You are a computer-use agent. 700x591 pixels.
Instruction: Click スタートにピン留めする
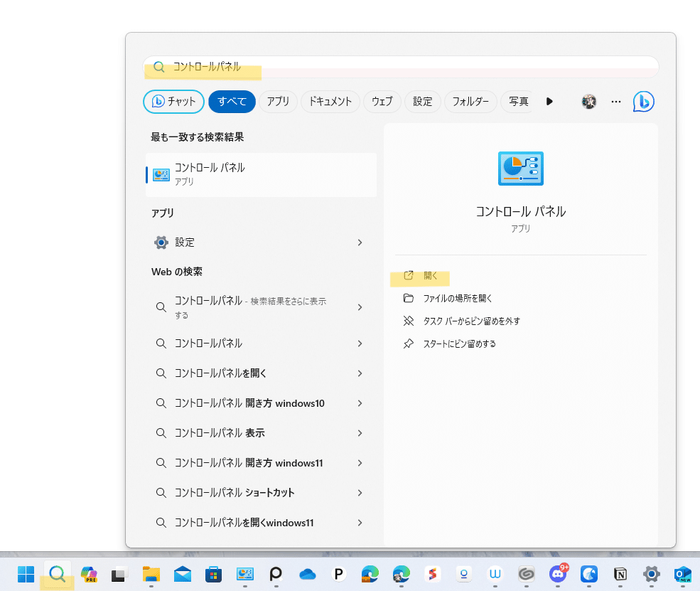pyautogui.click(x=459, y=344)
